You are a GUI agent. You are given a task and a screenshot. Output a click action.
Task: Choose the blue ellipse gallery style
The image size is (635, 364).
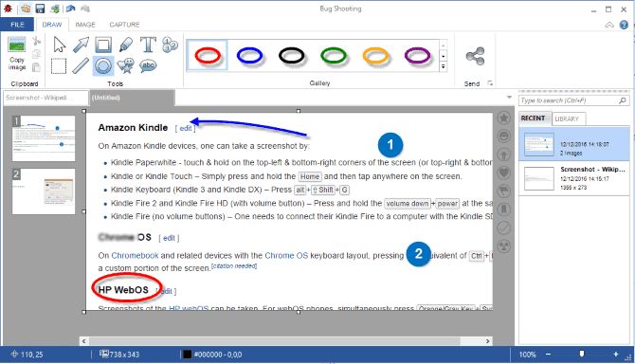click(x=249, y=56)
